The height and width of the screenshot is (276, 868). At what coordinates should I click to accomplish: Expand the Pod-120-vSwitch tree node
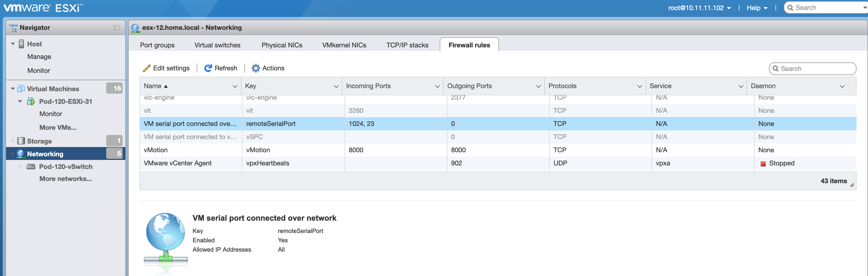[x=20, y=166]
